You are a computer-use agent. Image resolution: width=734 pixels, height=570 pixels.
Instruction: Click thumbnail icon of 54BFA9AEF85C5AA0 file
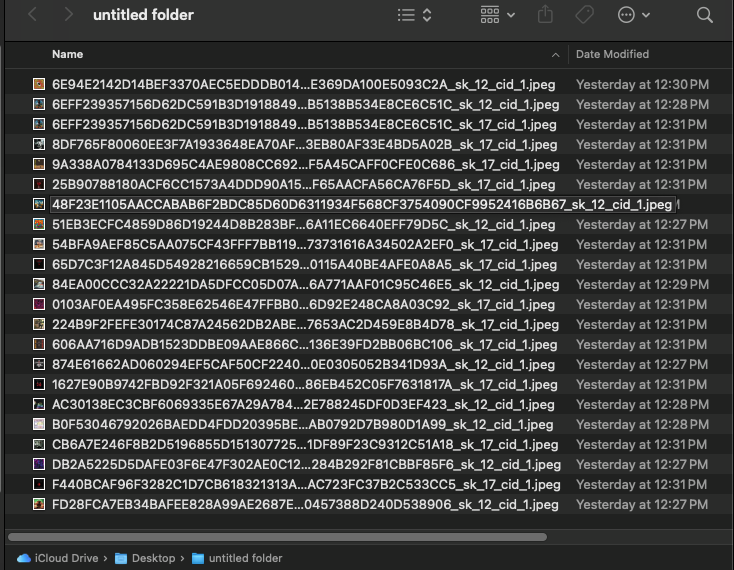pyautogui.click(x=39, y=244)
